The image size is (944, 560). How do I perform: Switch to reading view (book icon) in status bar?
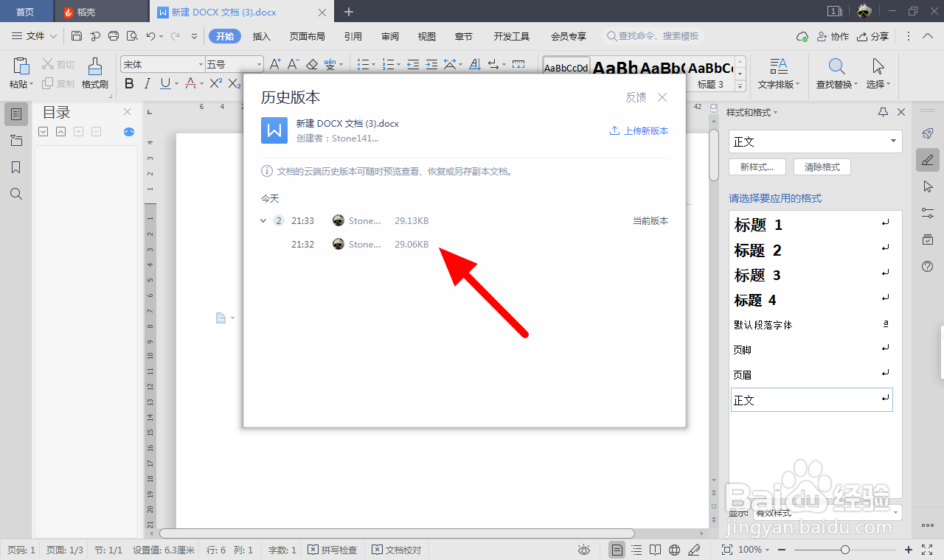(656, 550)
